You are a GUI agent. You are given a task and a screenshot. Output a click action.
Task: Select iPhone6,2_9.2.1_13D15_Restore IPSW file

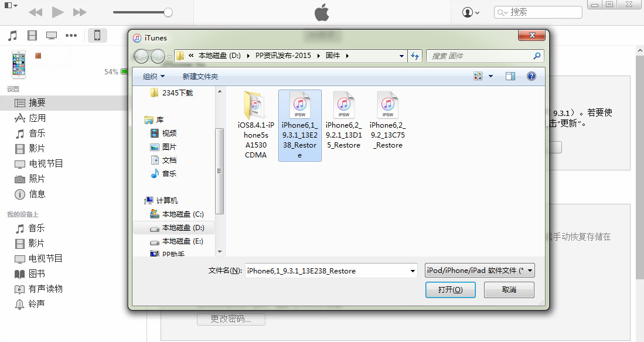344,121
